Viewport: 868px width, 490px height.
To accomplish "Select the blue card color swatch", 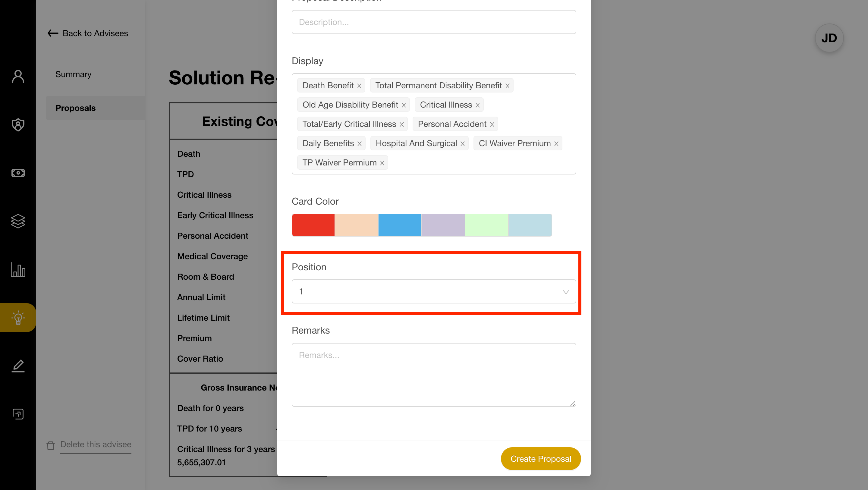I will point(400,225).
